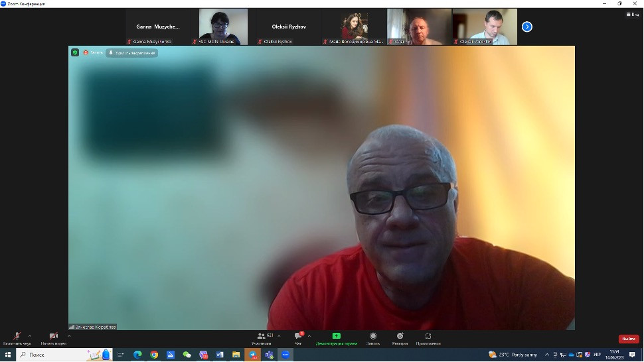Open the Chat panel
The image size is (644, 362).
point(298,338)
